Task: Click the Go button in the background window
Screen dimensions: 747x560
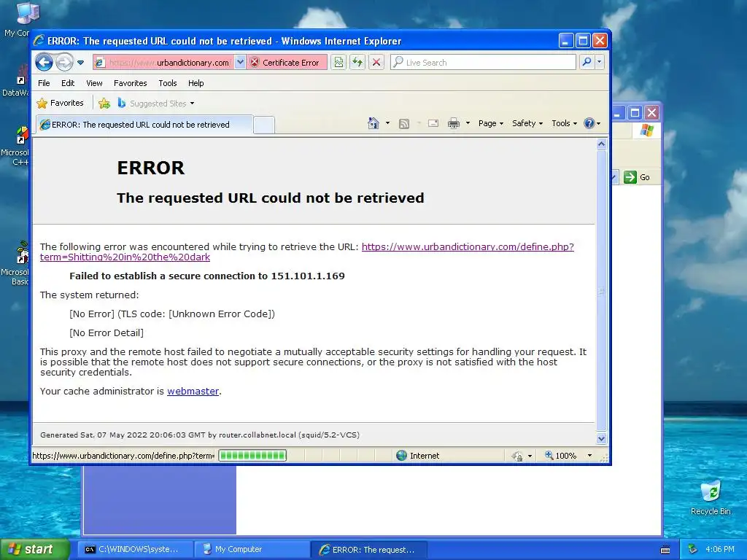Action: 637,177
